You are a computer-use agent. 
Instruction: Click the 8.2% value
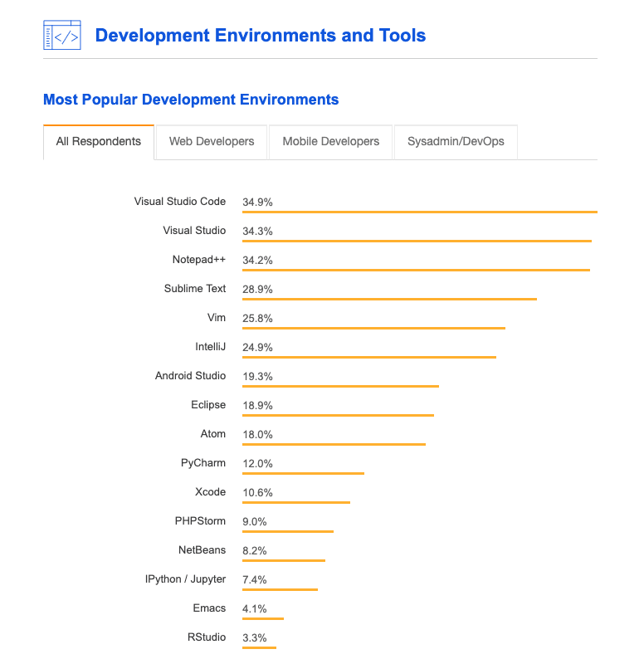(254, 550)
